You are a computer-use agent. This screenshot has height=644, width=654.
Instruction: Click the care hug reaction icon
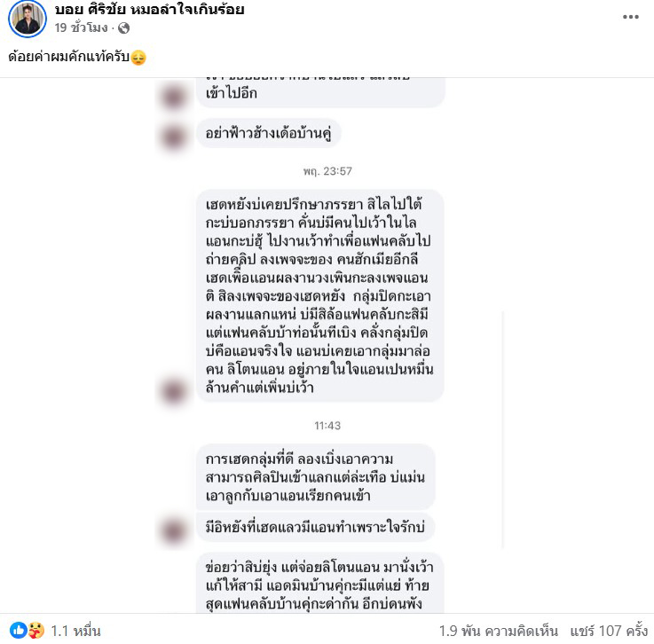[35, 630]
